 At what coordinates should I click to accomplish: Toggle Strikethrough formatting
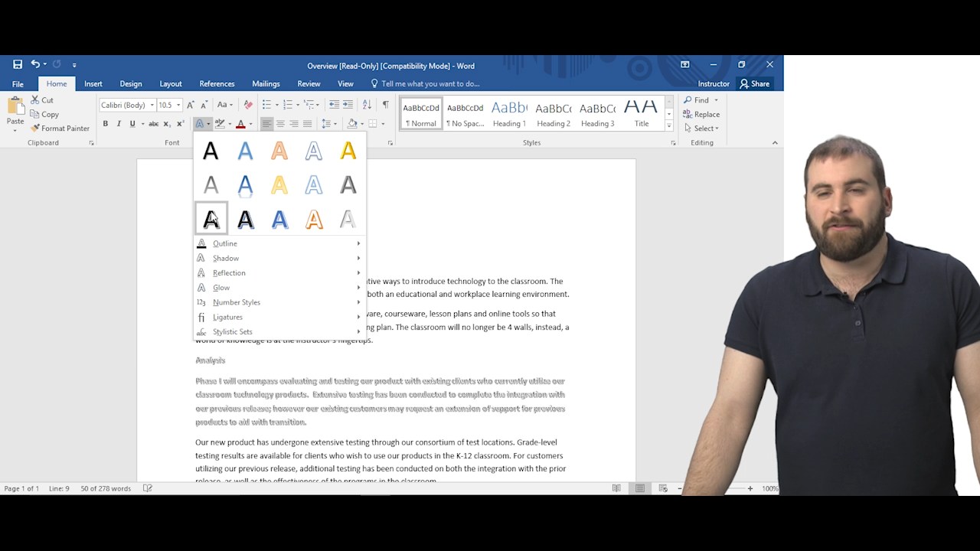[x=153, y=124]
